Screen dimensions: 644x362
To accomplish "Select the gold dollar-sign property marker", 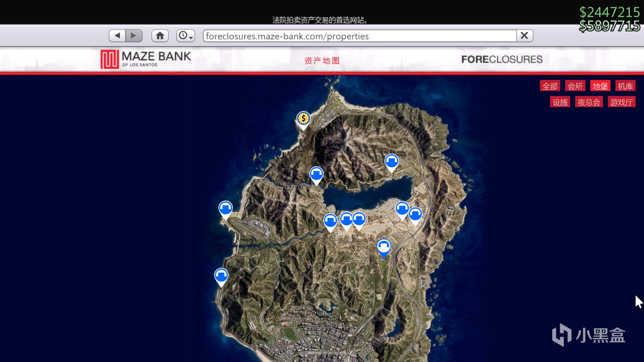I will coord(303,119).
